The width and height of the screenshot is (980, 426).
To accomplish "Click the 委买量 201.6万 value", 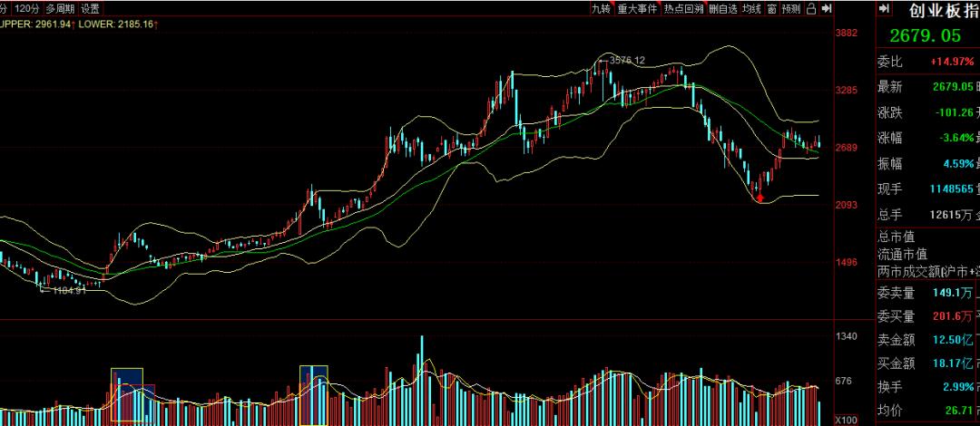I will click(953, 316).
